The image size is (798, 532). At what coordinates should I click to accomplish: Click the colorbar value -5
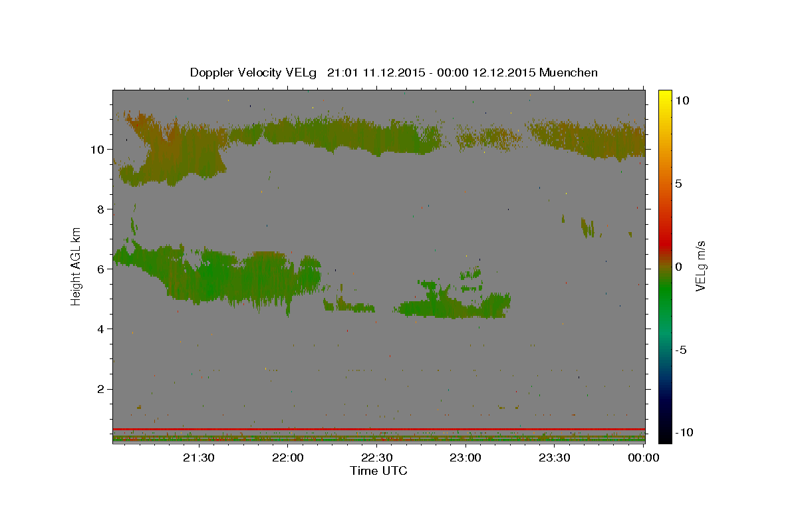coord(681,350)
